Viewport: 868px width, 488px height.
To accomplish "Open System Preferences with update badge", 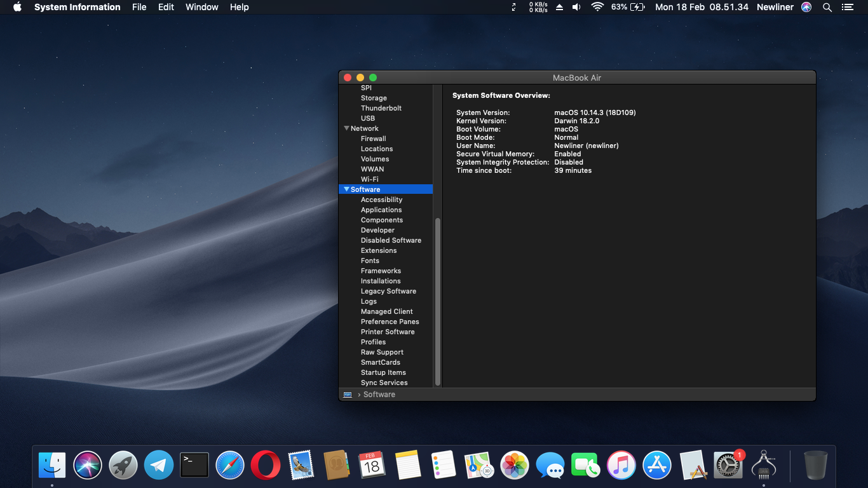I will tap(728, 465).
